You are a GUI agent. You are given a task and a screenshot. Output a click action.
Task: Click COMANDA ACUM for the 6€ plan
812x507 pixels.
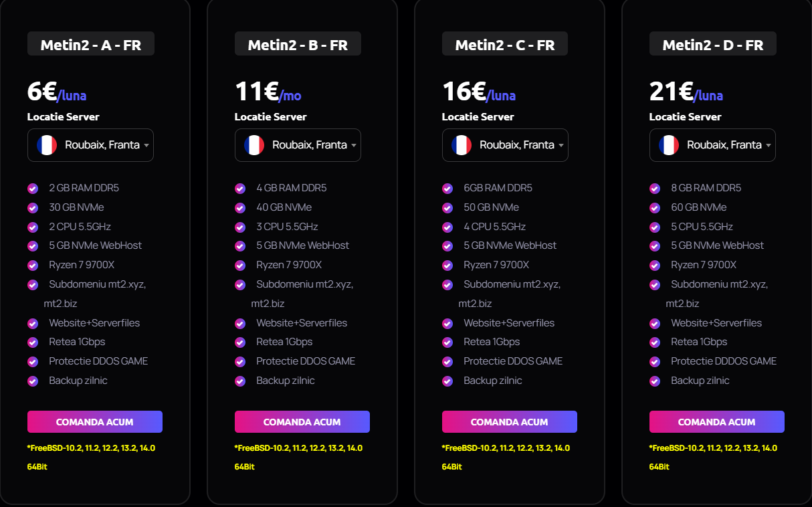(95, 422)
